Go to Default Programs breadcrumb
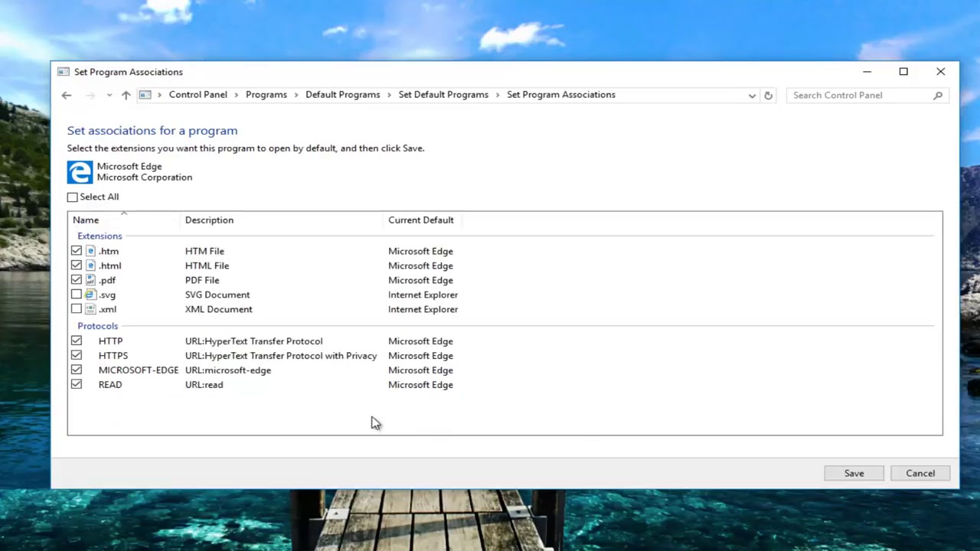Viewport: 980px width, 551px height. (342, 95)
